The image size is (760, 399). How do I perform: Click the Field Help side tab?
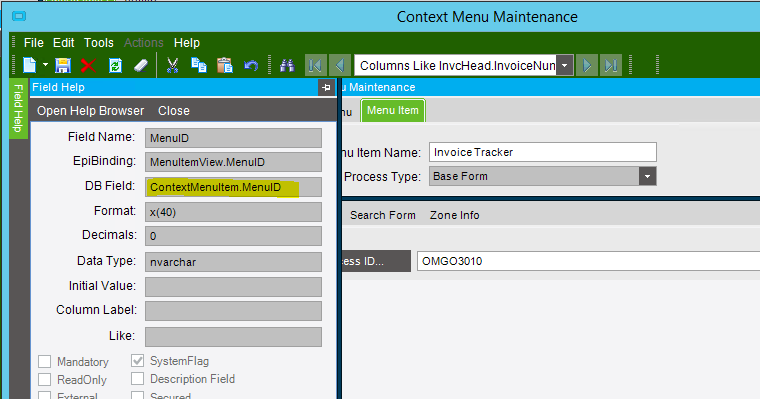point(18,108)
